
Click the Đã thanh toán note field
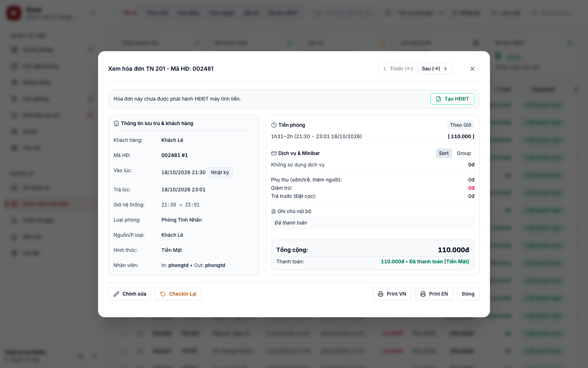coord(373,223)
